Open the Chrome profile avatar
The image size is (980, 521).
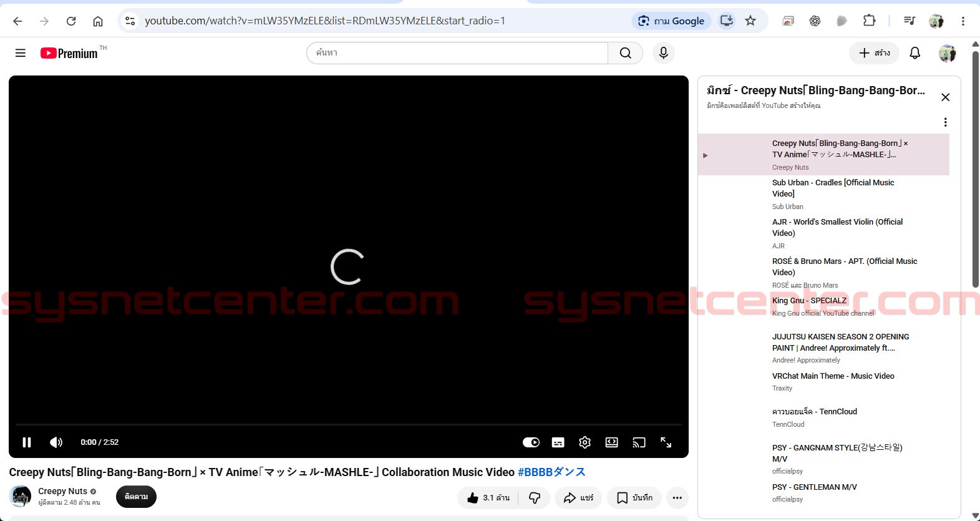click(x=936, y=21)
